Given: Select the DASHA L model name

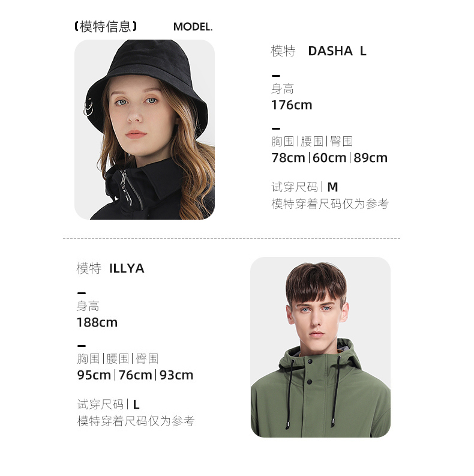Looking at the screenshot, I should point(337,51).
